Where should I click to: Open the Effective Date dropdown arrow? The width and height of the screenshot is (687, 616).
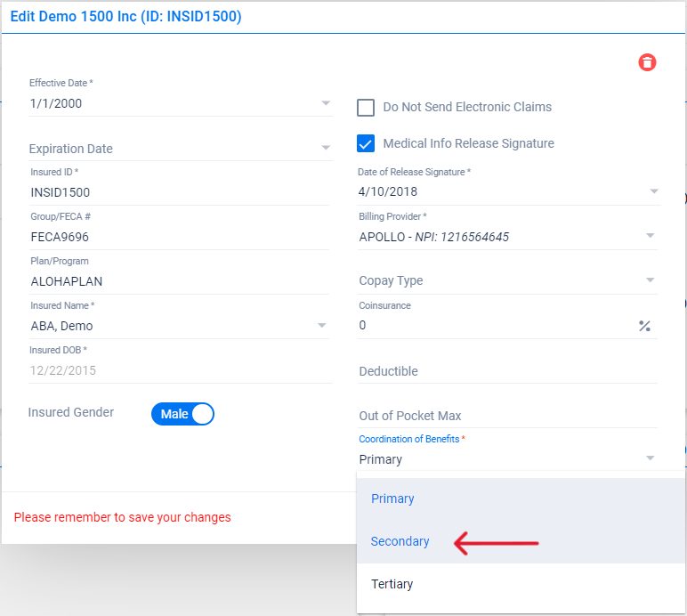[326, 103]
